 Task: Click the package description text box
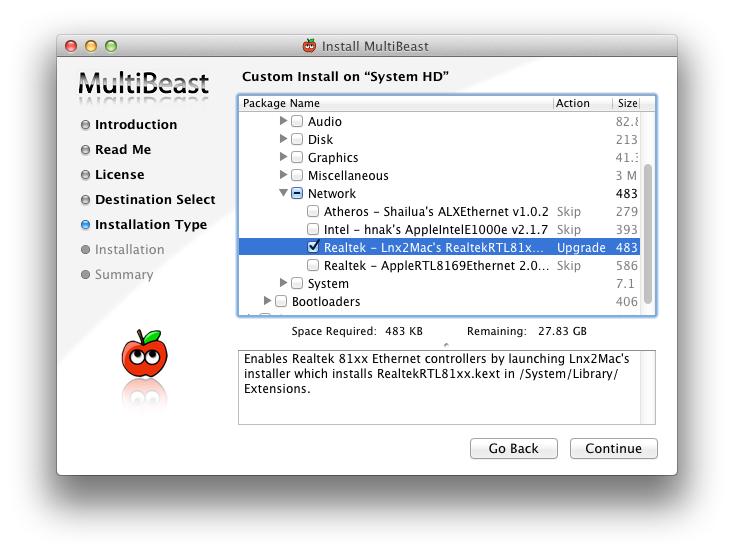pos(447,387)
